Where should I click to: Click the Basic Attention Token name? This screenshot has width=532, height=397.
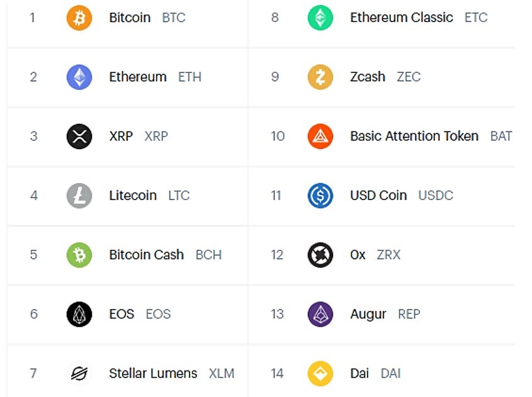(414, 137)
